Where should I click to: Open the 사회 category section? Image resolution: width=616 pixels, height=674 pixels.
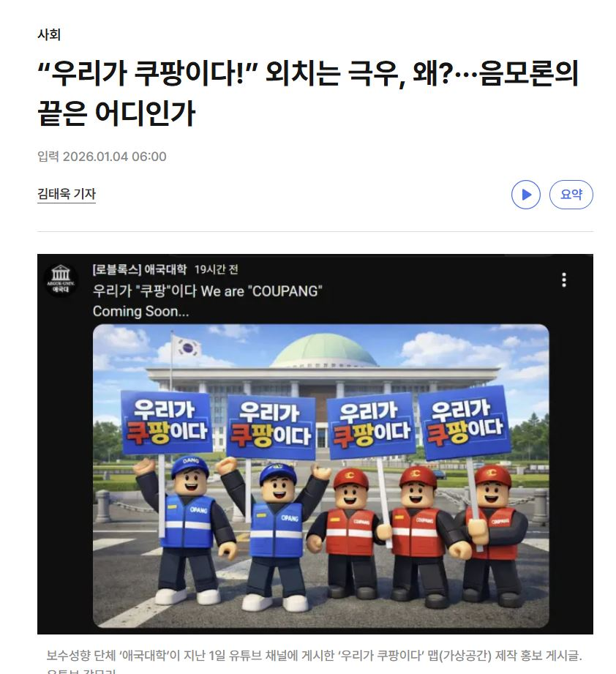pyautogui.click(x=49, y=34)
